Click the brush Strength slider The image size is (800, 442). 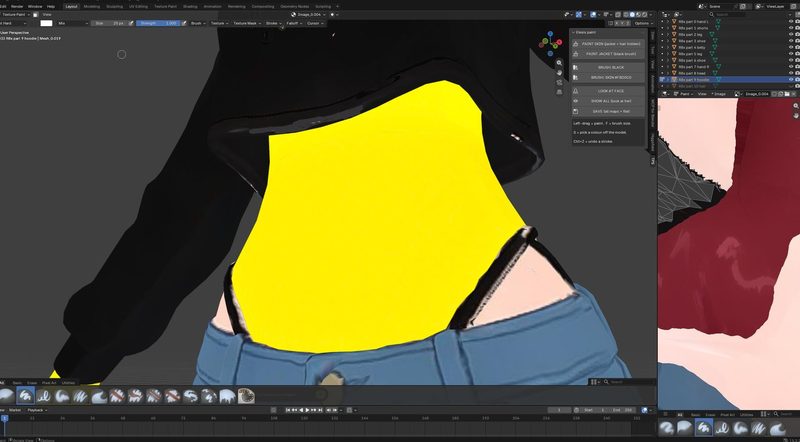pyautogui.click(x=157, y=23)
